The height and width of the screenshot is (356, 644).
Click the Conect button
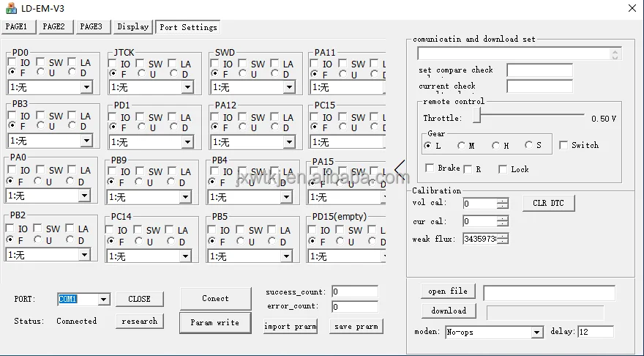(215, 298)
